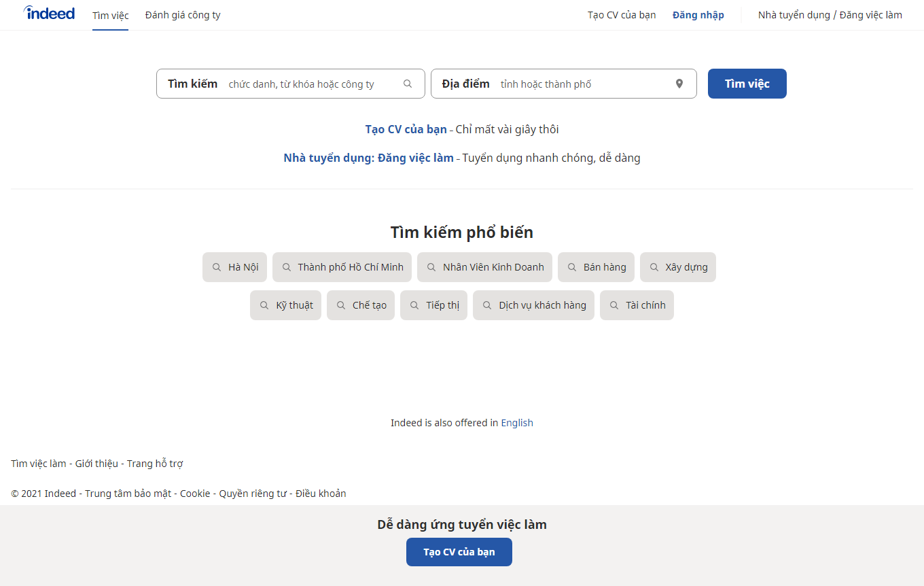Click the magnifier icon on the Hà Nội chip
Screen dimensions: 924x586
coord(217,267)
